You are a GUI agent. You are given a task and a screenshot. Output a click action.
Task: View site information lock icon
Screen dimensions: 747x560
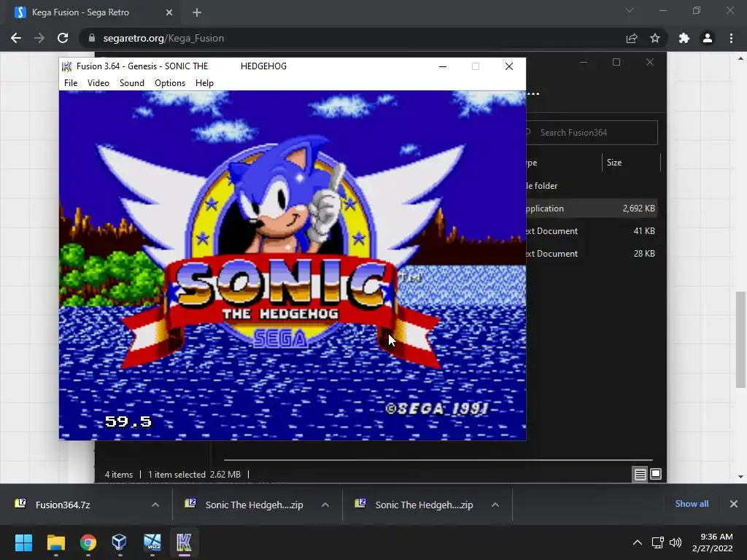92,38
